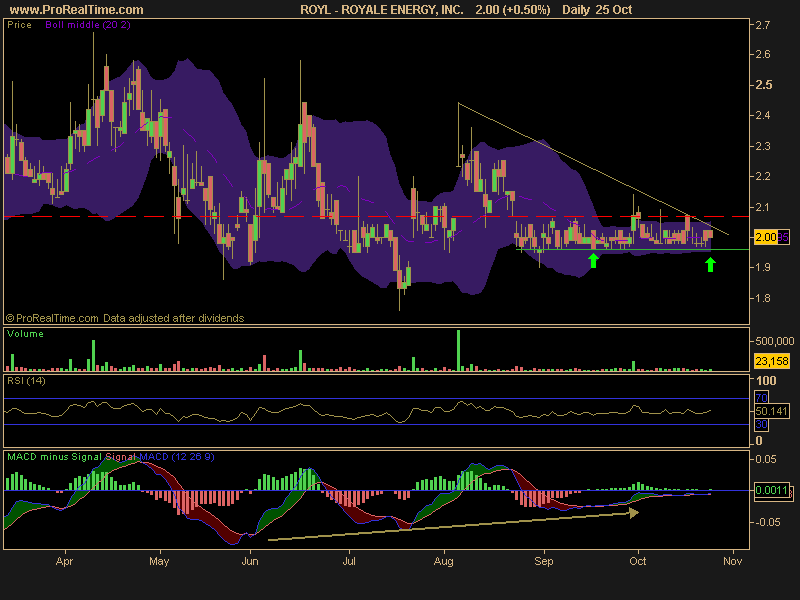800x600 pixels.
Task: Click the green 0.0011 MACD value tag
Action: tap(772, 490)
